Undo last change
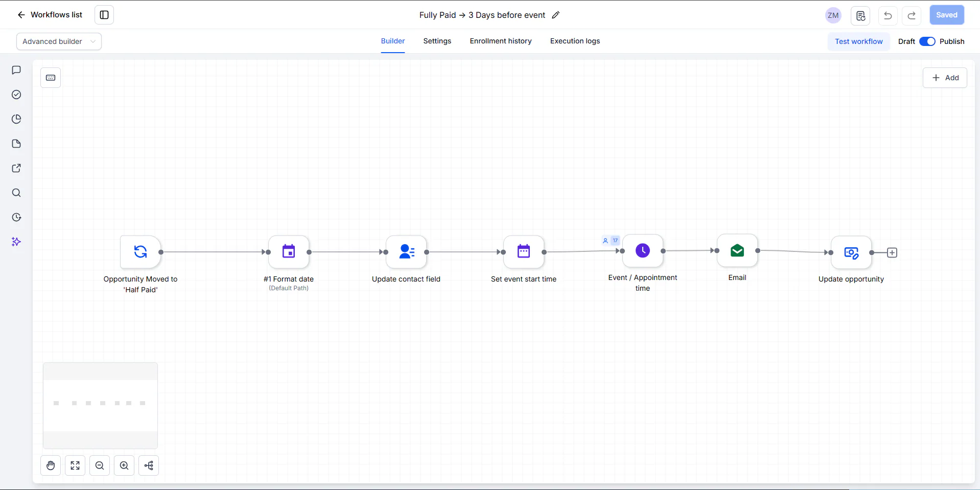This screenshot has height=490, width=980. 888,15
